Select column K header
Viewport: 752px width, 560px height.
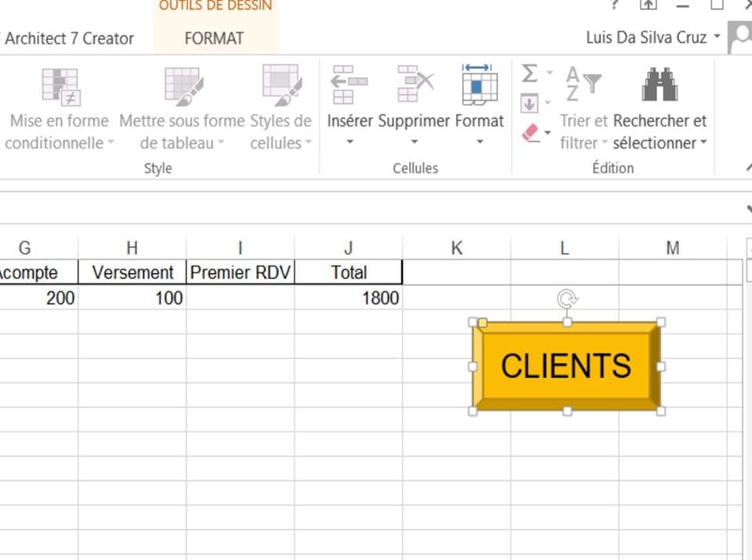tap(457, 247)
